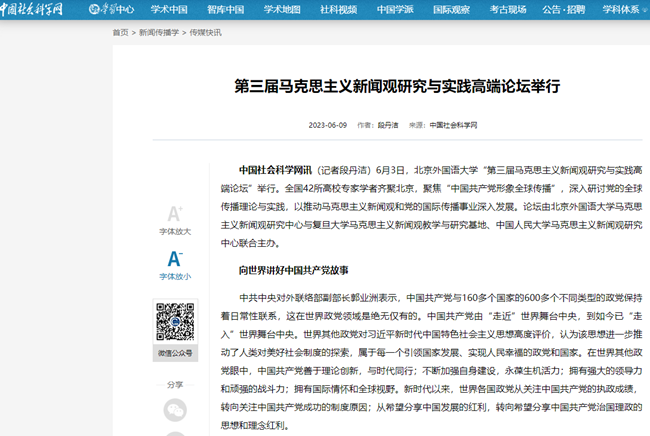Go to 学术地图 section
The width and height of the screenshot is (650, 436).
point(282,9)
